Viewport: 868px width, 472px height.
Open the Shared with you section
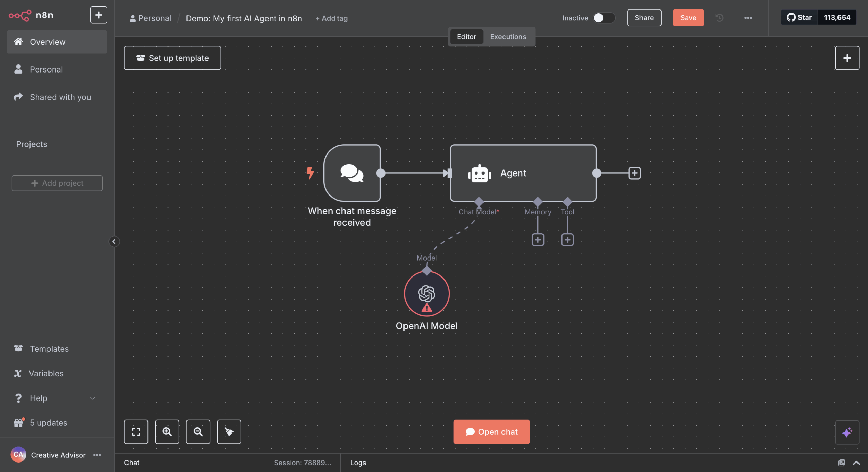pos(57,97)
